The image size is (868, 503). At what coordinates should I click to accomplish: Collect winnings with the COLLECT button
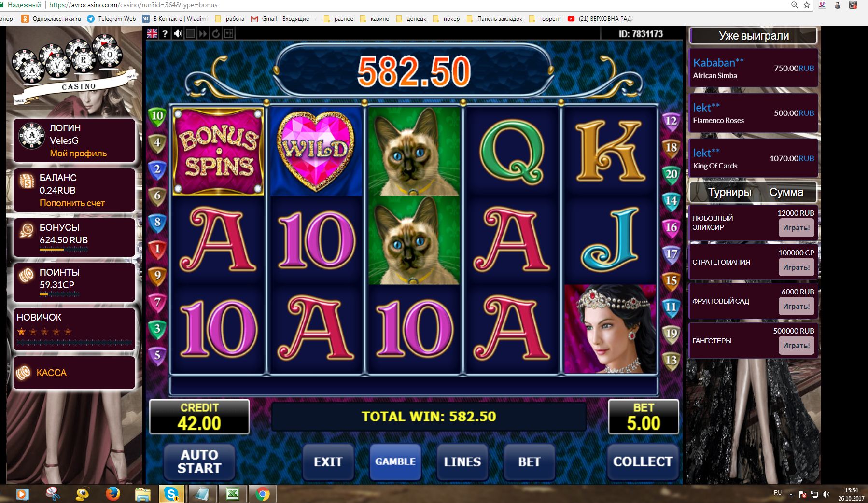(x=643, y=461)
